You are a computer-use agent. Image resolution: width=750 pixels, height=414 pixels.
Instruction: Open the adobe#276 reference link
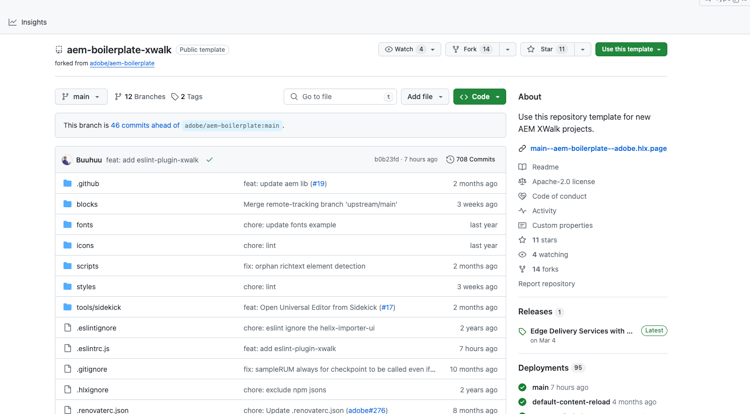(366, 410)
